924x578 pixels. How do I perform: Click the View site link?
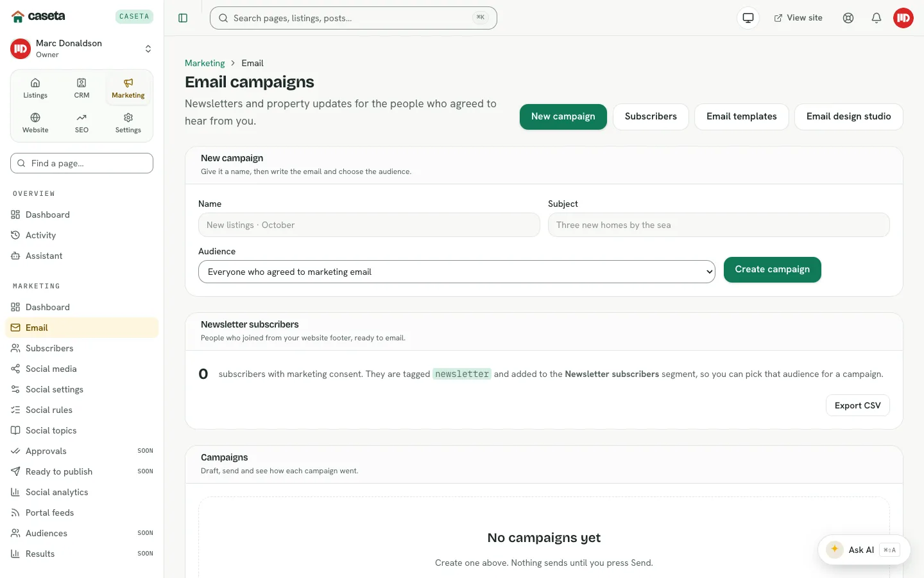pyautogui.click(x=798, y=18)
